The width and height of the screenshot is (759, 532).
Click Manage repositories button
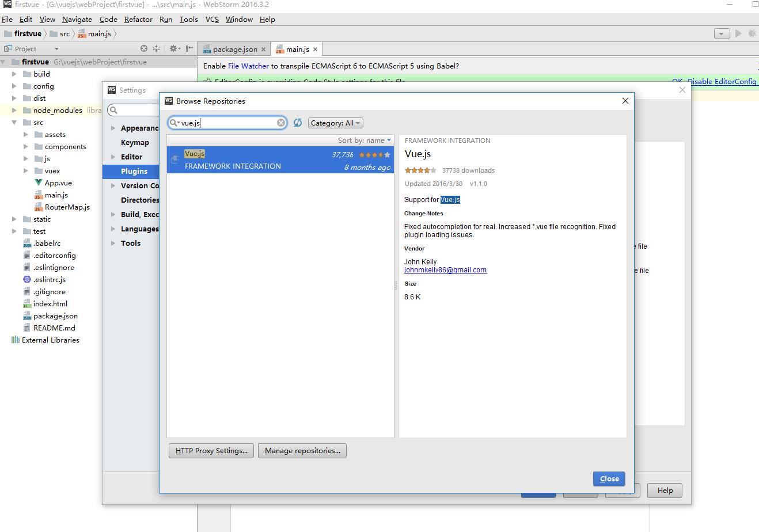tap(302, 451)
